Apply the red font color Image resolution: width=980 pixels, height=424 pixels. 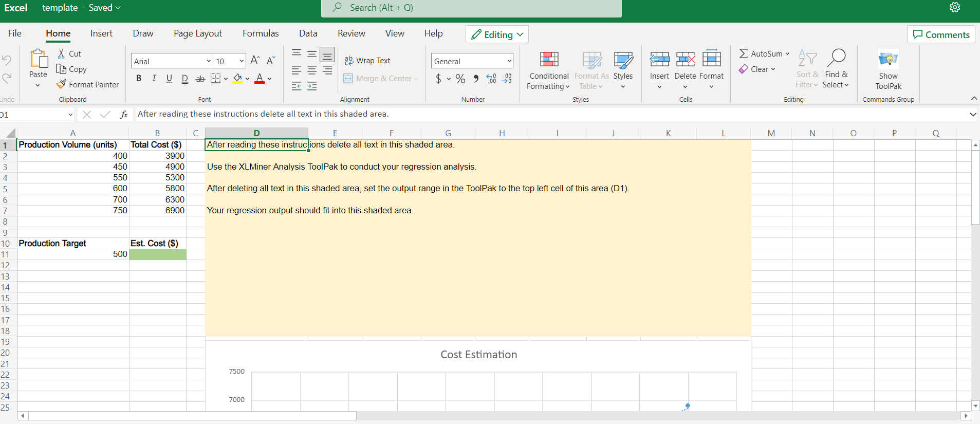coord(260,79)
